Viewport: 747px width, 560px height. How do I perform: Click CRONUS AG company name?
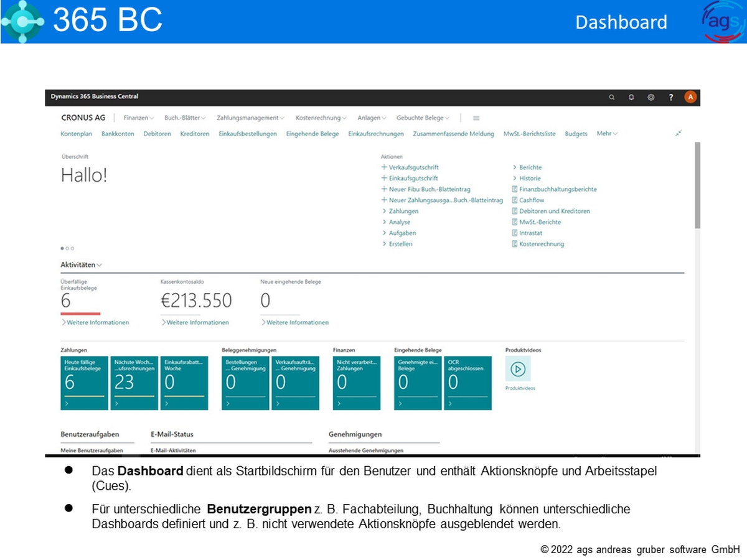pyautogui.click(x=83, y=118)
